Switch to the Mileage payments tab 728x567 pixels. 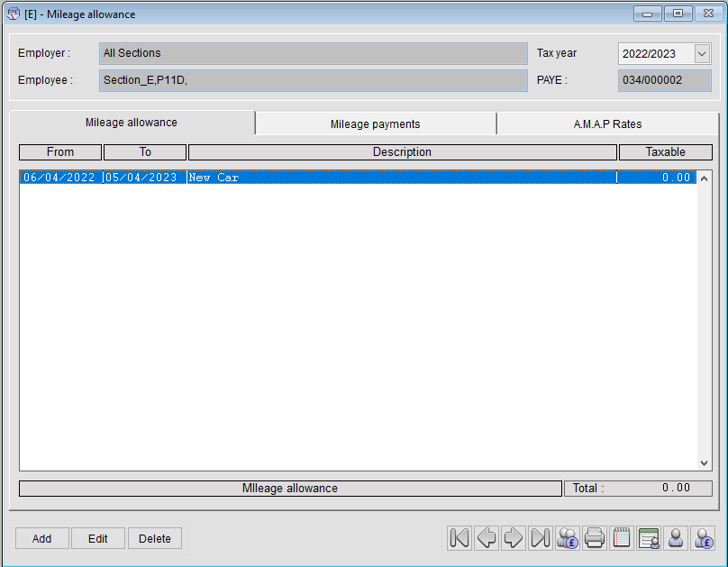375,124
